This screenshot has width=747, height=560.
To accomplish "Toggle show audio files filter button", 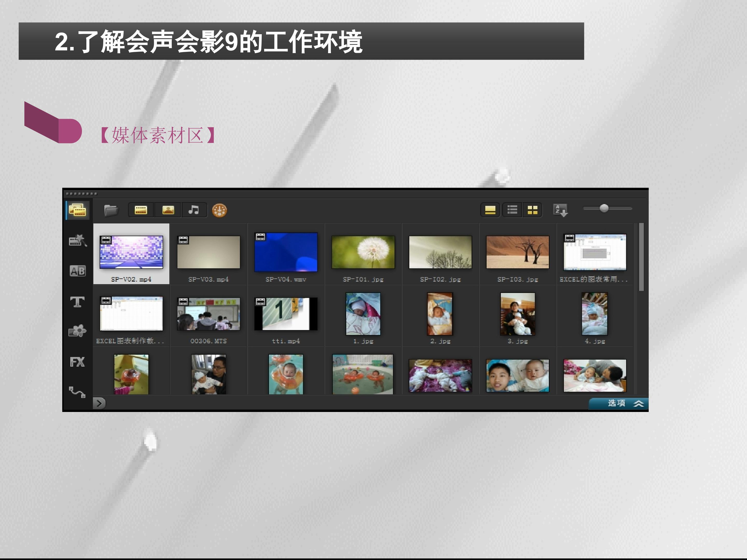I will [x=194, y=210].
